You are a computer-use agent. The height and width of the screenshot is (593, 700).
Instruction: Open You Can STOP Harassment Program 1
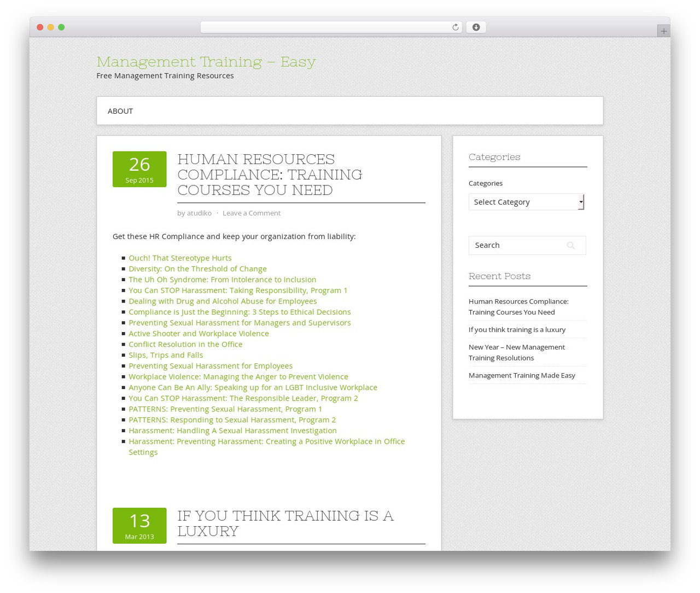click(238, 290)
